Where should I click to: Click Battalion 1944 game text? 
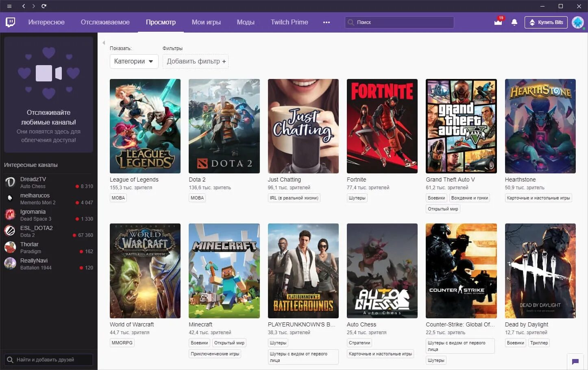tap(36, 268)
